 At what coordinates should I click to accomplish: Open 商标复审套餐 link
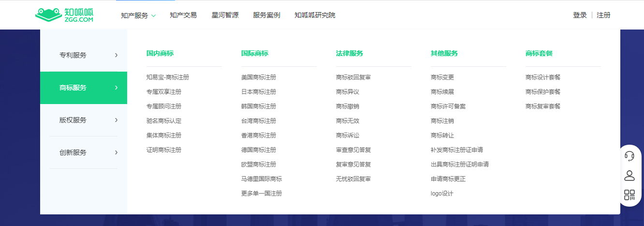(x=543, y=106)
